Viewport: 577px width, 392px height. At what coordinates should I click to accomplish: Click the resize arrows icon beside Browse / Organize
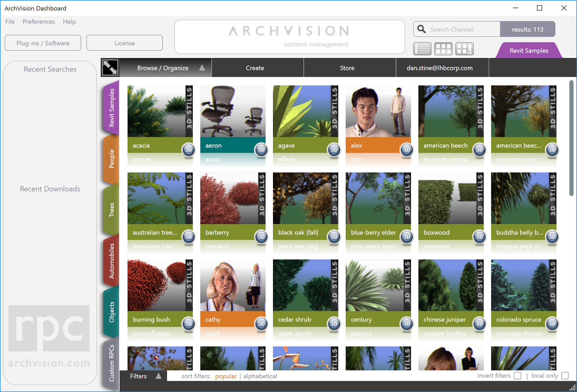tap(109, 67)
